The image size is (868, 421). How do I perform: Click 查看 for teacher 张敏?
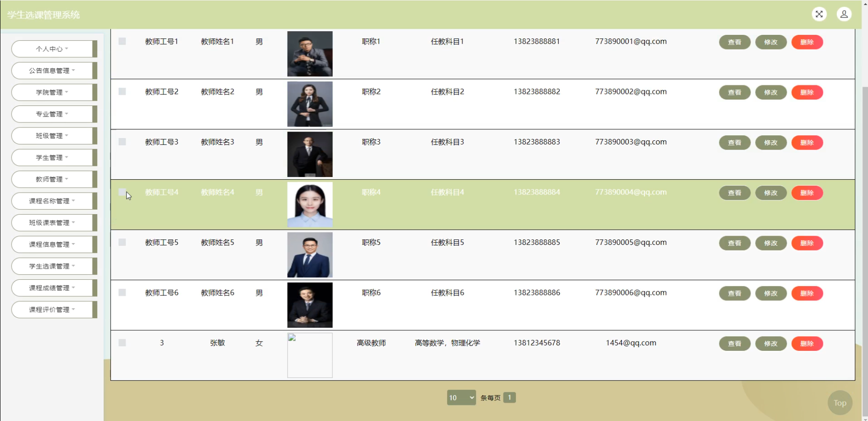pyautogui.click(x=735, y=343)
